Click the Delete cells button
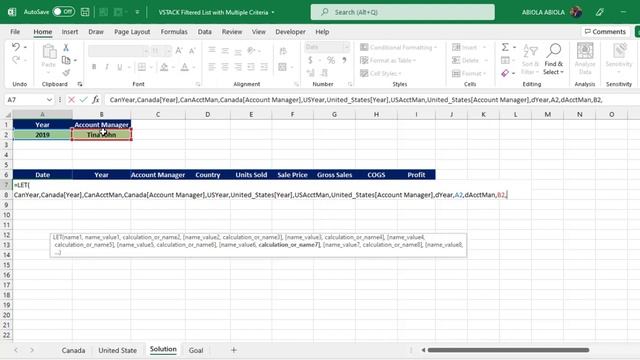Viewport: 640px width, 360px height. point(469,60)
